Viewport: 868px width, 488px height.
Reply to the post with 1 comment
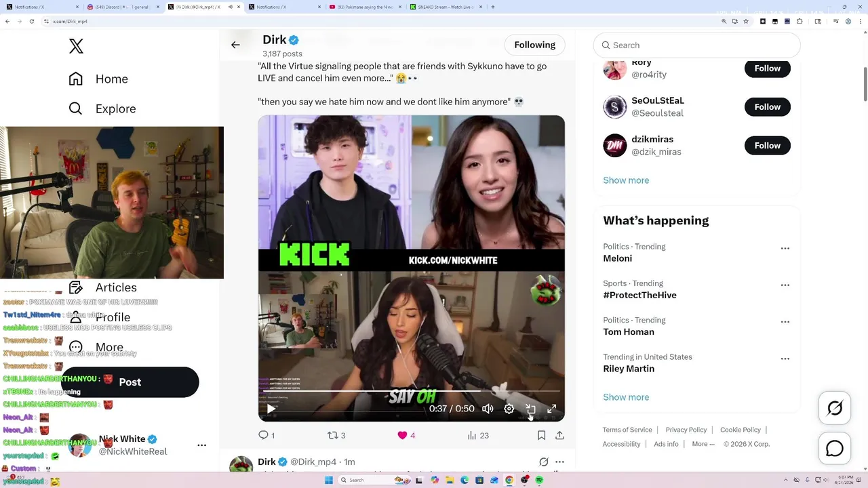coord(267,435)
